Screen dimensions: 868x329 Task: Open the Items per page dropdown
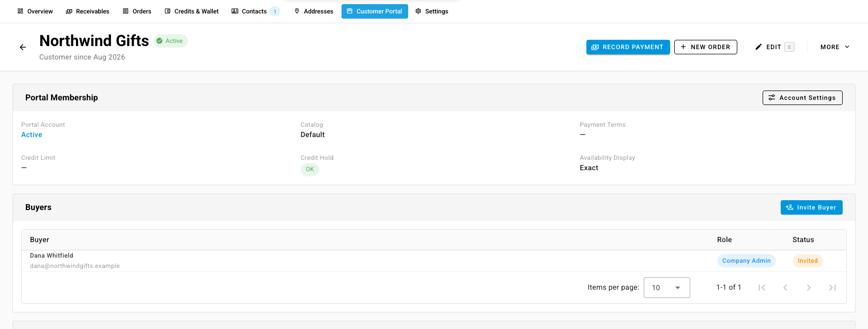(667, 288)
